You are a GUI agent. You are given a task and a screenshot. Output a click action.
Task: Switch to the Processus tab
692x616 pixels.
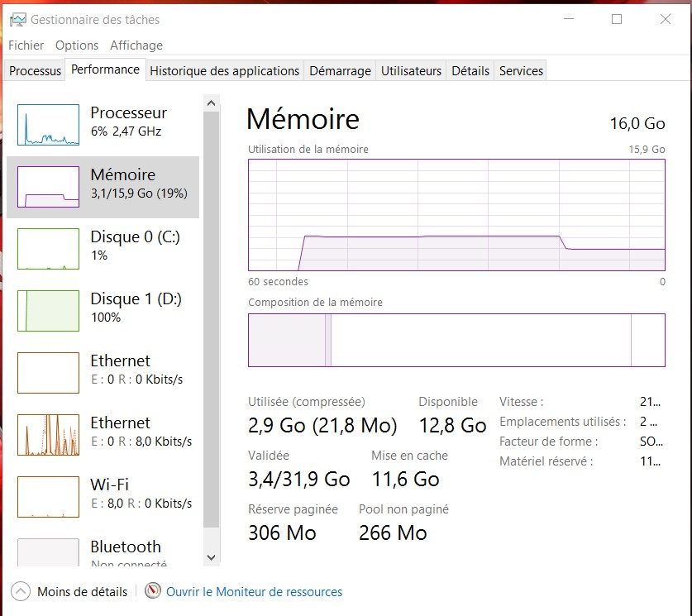click(35, 70)
